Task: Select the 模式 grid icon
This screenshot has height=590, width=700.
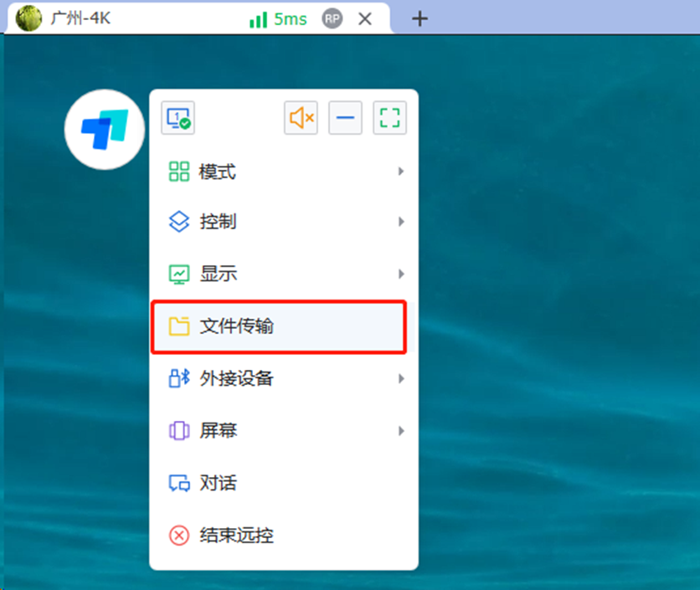Action: tap(178, 171)
